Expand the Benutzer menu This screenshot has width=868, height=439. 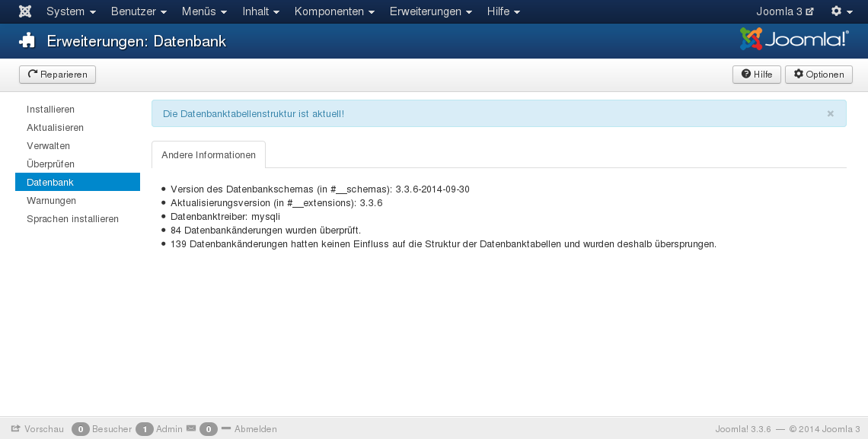139,11
